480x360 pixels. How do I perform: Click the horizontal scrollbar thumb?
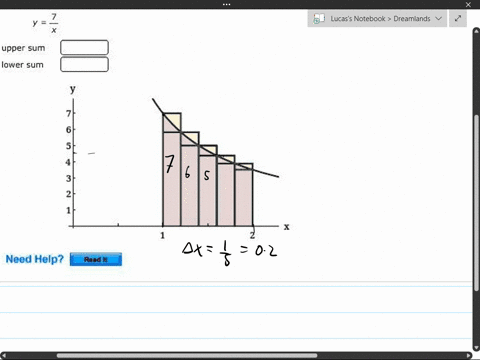tap(187, 356)
